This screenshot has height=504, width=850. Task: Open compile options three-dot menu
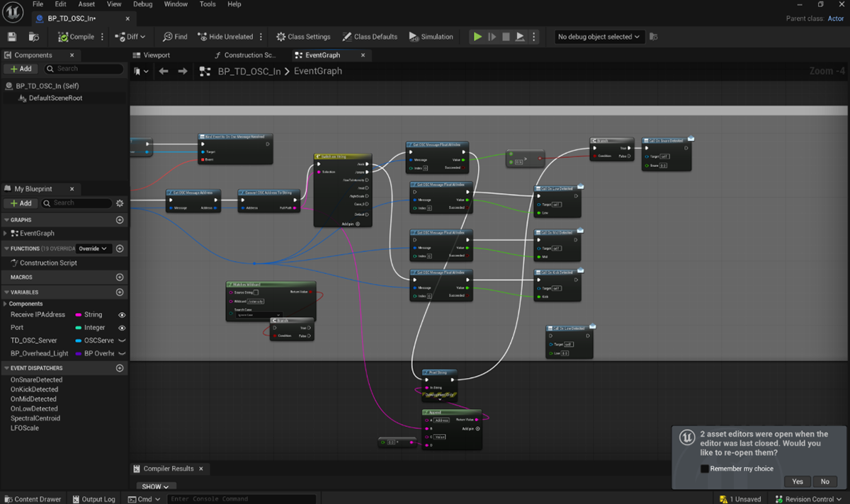click(102, 37)
